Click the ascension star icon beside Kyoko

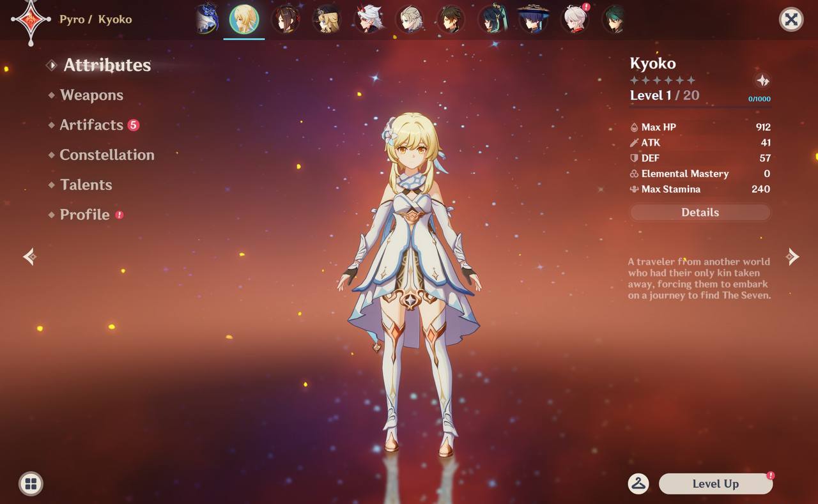[x=762, y=80]
